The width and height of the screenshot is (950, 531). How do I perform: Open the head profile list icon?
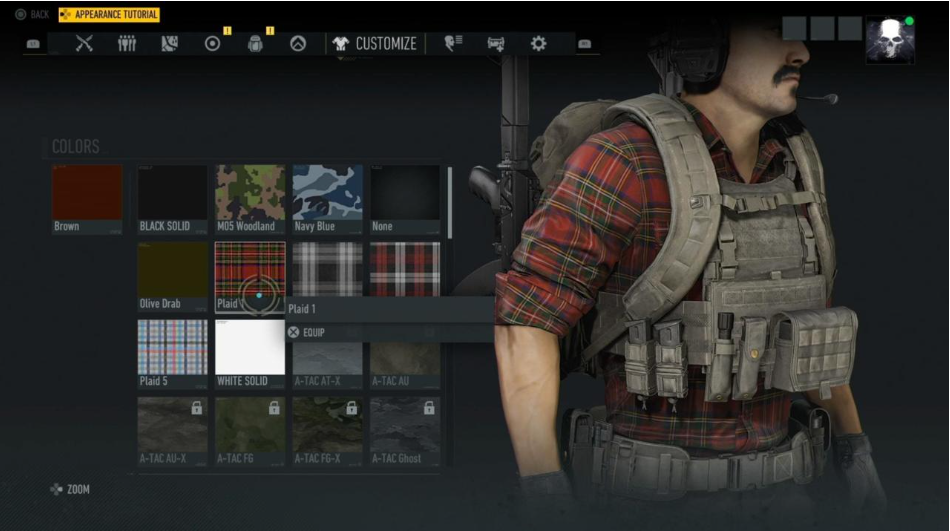(454, 44)
